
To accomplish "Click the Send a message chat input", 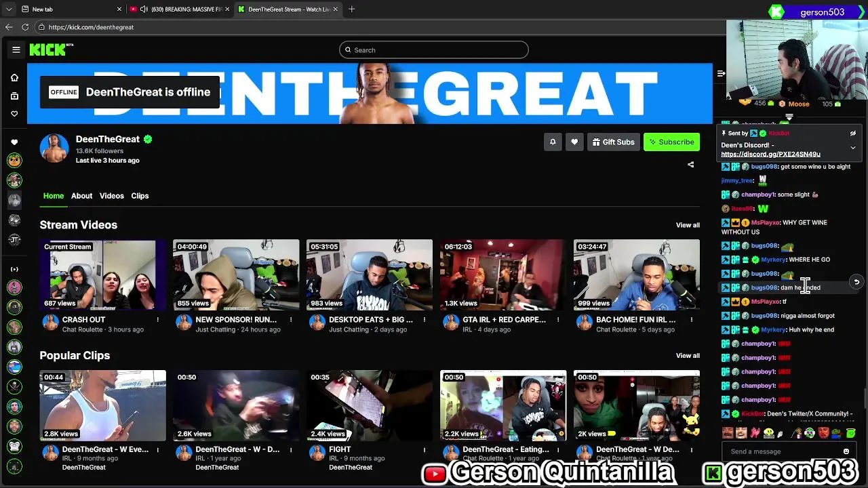I will click(780, 451).
